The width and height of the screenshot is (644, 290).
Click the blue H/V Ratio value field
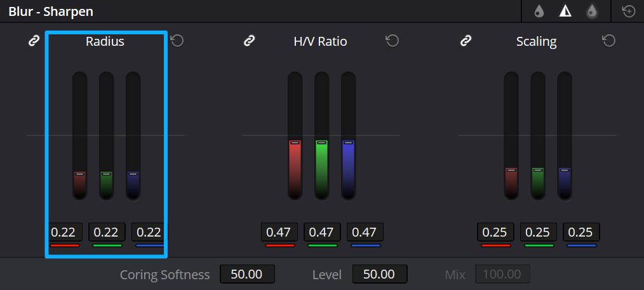pos(365,232)
